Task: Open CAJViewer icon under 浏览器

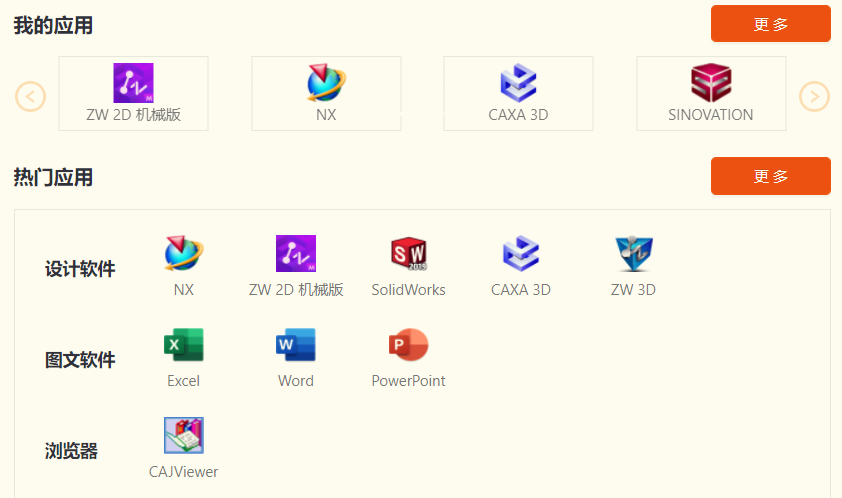Action: coord(184,435)
